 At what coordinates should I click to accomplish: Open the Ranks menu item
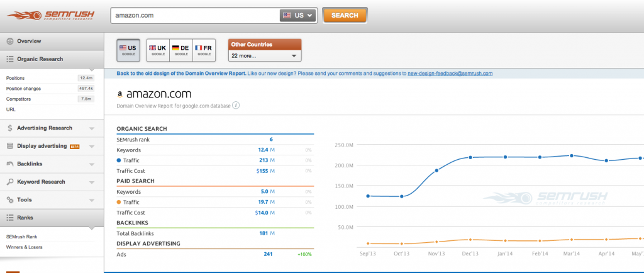52,218
